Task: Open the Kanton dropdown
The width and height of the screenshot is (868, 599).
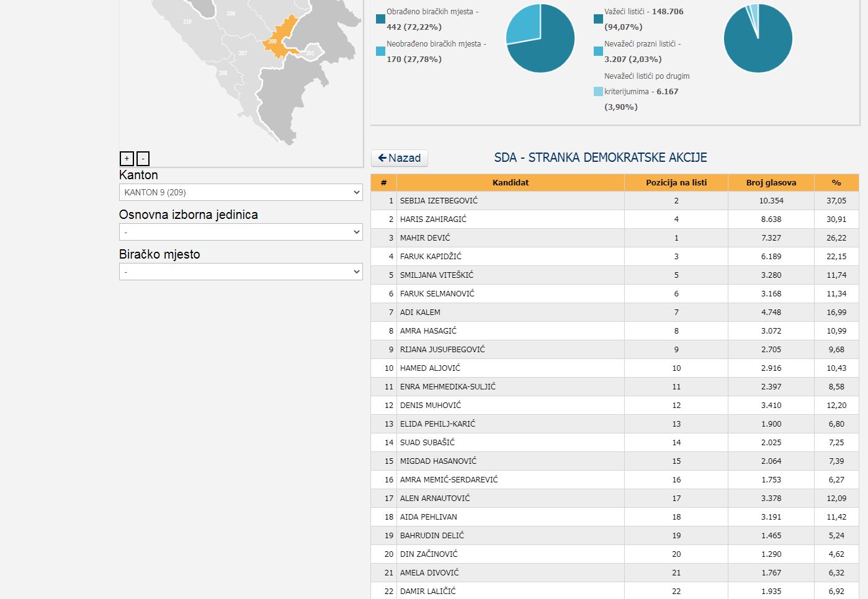Action: tap(241, 192)
